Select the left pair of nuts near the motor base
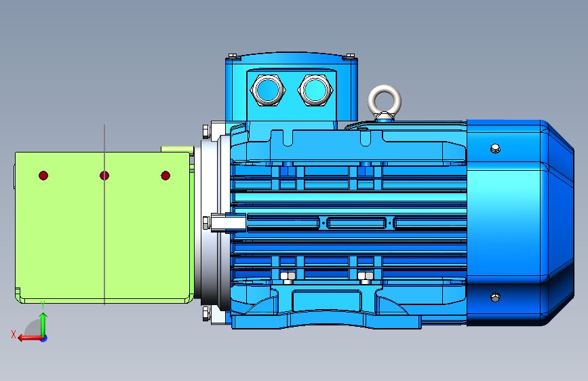This screenshot has height=381, width=588. click(x=288, y=277)
